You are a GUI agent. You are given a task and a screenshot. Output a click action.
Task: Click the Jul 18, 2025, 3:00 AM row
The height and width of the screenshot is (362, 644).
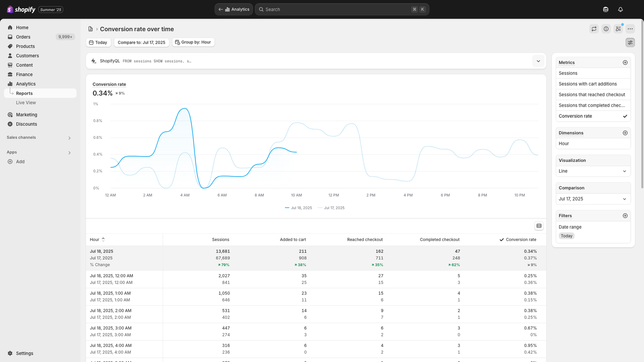[x=316, y=331]
